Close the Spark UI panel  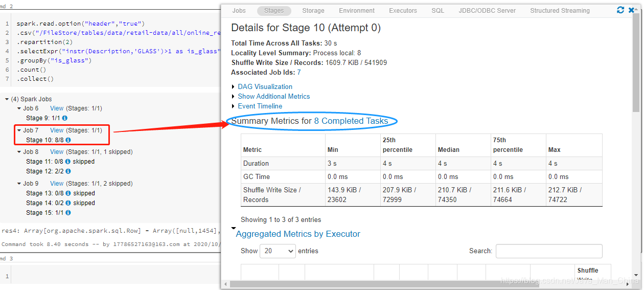631,10
